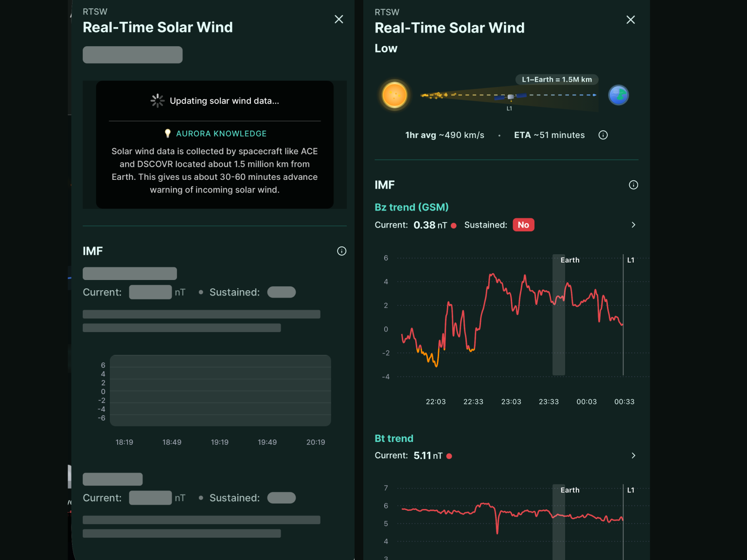Click the IMF info icon on the right panel

633,185
